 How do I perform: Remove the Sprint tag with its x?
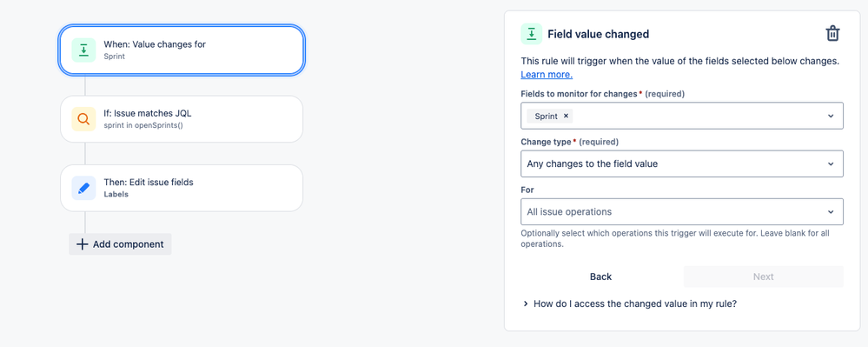[x=566, y=116]
